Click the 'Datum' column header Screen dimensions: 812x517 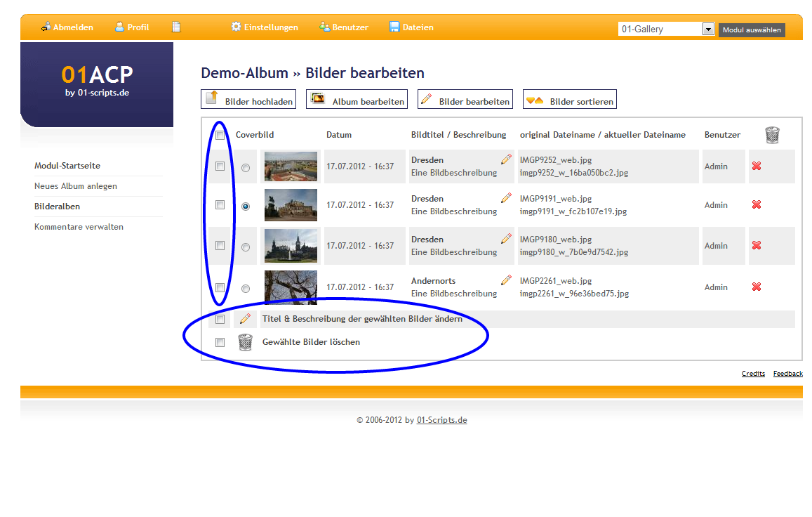coord(339,134)
